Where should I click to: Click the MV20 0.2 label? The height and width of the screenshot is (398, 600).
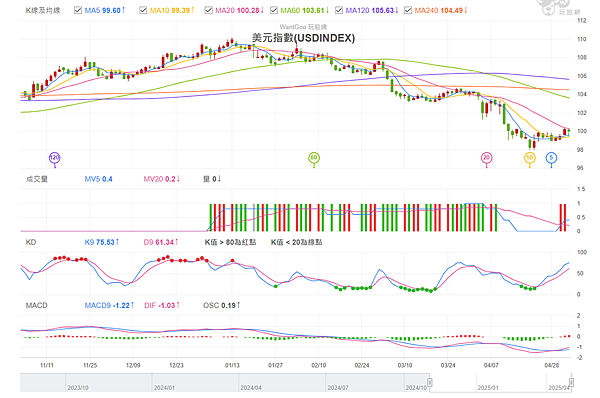click(x=161, y=179)
